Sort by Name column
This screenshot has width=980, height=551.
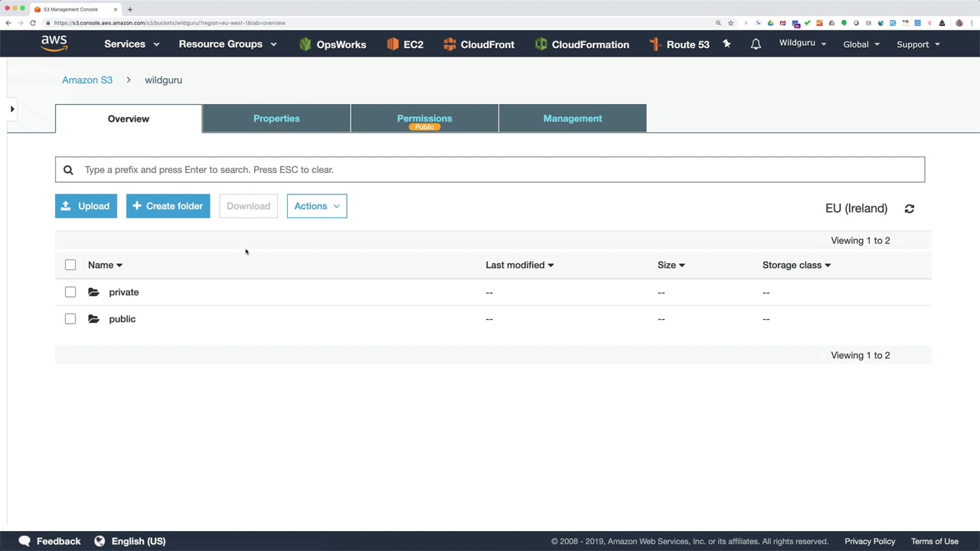pos(105,265)
